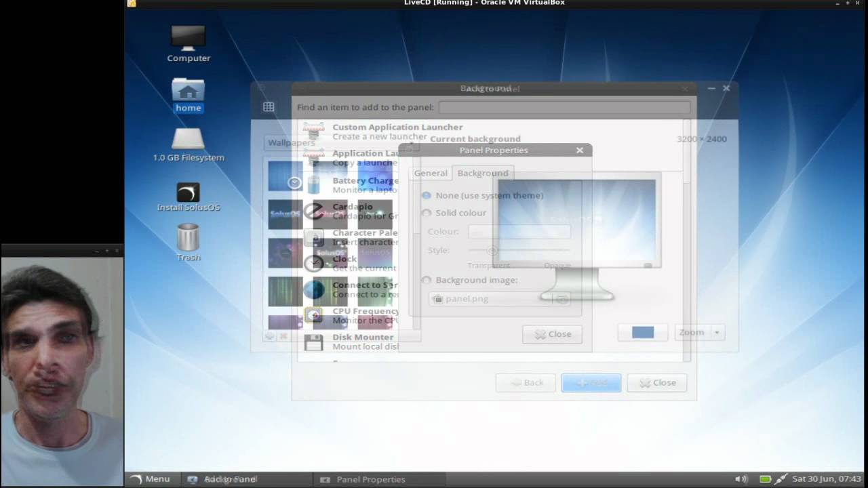Select the Connect to Server globe icon
The height and width of the screenshot is (488, 868).
[x=313, y=289]
